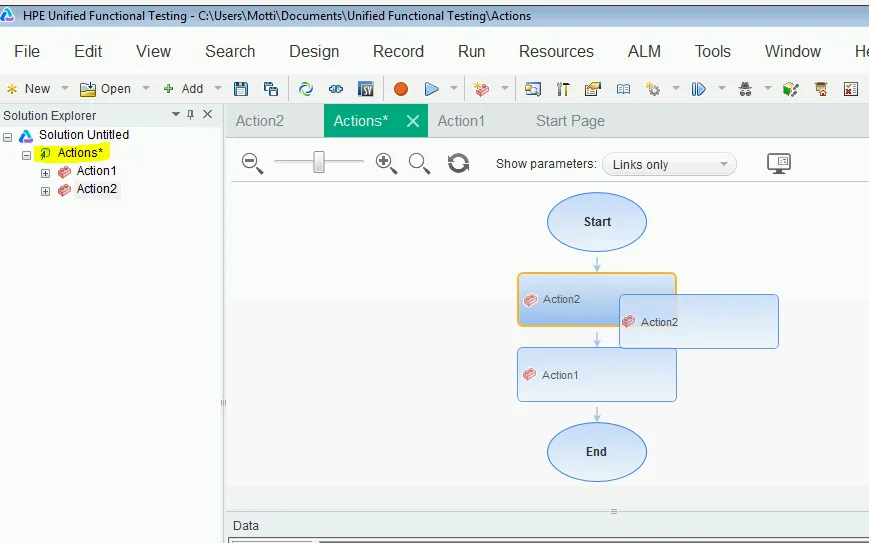Screen dimensions: 869x543
Task: Click the Open button in the toolbar
Action: pyautogui.click(x=105, y=89)
